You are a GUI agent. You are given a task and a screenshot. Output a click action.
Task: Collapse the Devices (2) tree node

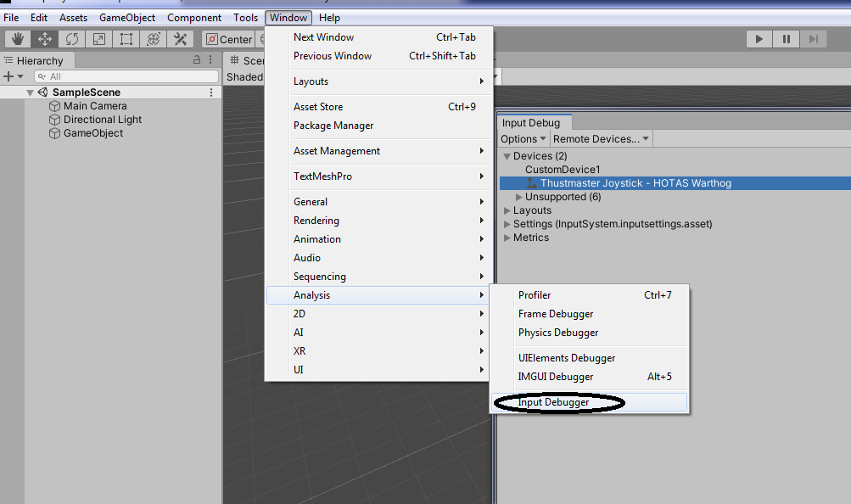click(507, 156)
